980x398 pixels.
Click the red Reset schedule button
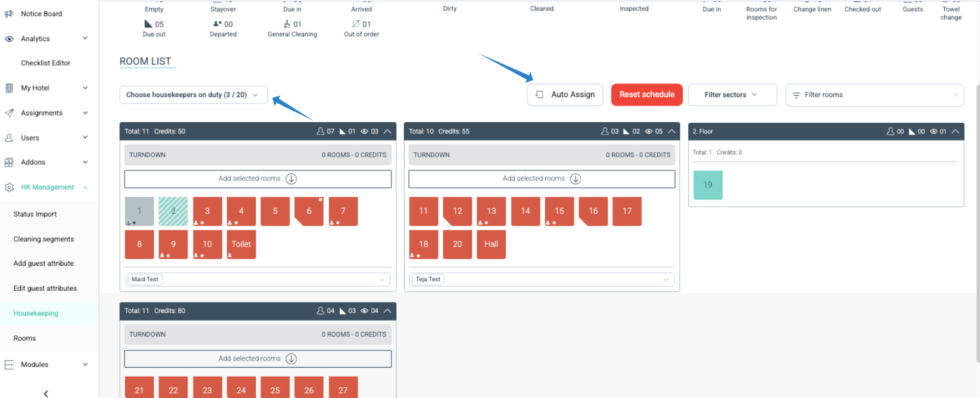coord(647,95)
